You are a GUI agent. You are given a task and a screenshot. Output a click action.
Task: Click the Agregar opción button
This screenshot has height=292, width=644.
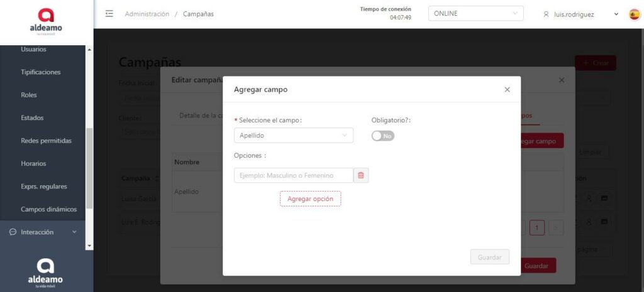pyautogui.click(x=310, y=198)
